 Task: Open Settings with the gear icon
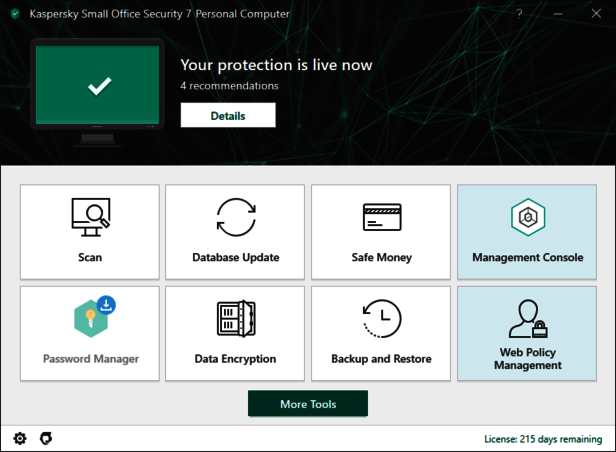point(20,438)
